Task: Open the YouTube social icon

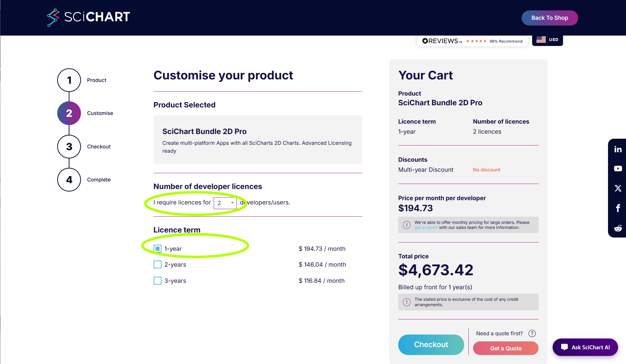Action: point(618,169)
